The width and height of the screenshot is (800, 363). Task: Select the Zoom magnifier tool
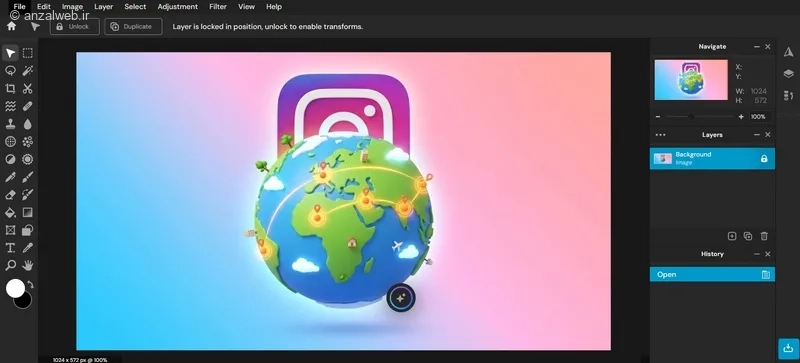(x=10, y=265)
